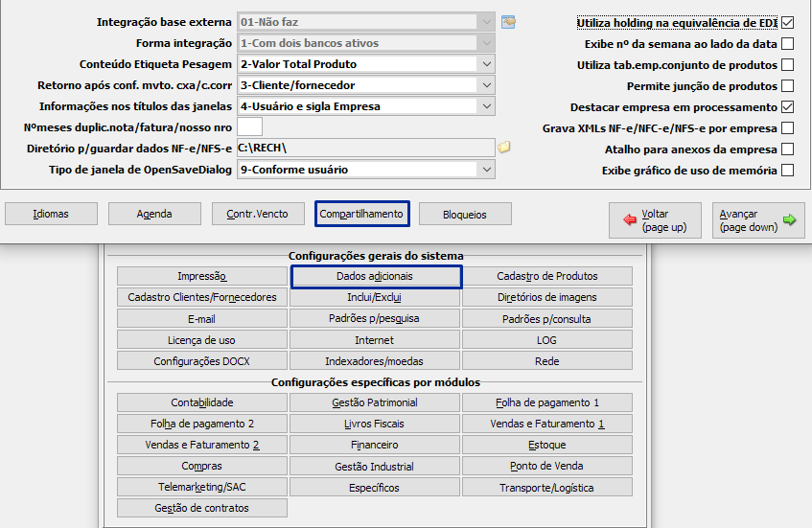Open Cadastro Clientes/Fornecedores settings

tap(202, 297)
